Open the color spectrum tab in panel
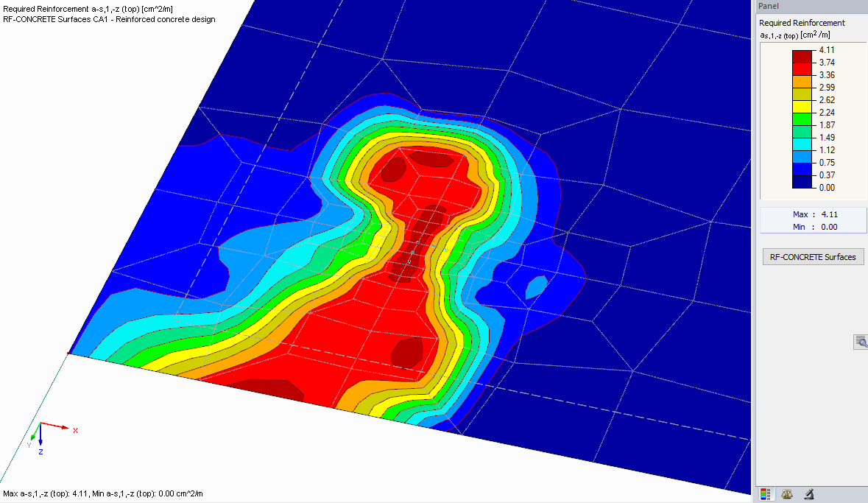The image size is (868, 503). (x=765, y=494)
